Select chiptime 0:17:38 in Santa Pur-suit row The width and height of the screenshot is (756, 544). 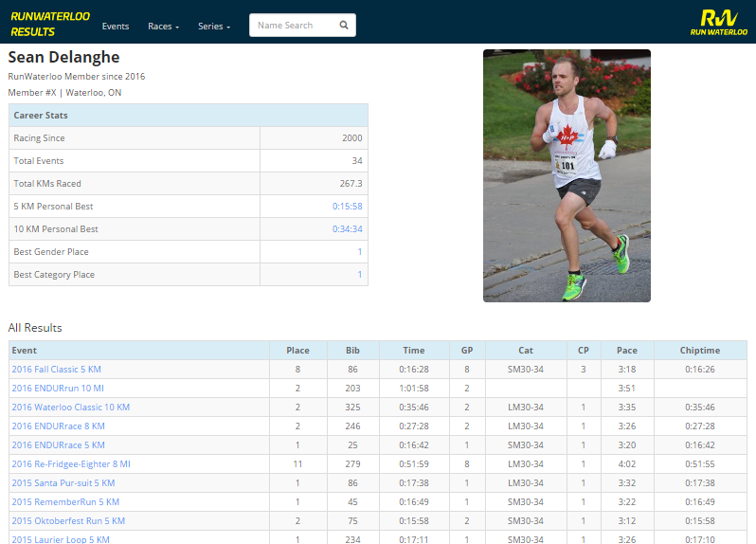click(x=700, y=483)
